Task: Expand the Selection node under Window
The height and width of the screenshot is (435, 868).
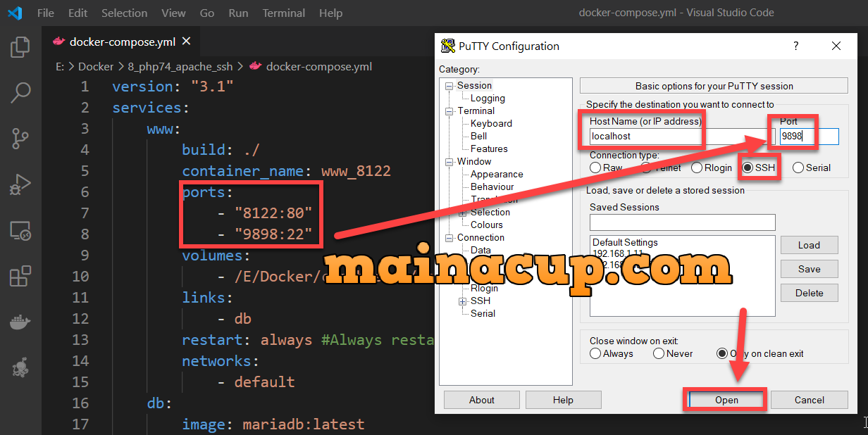Action: coord(462,213)
